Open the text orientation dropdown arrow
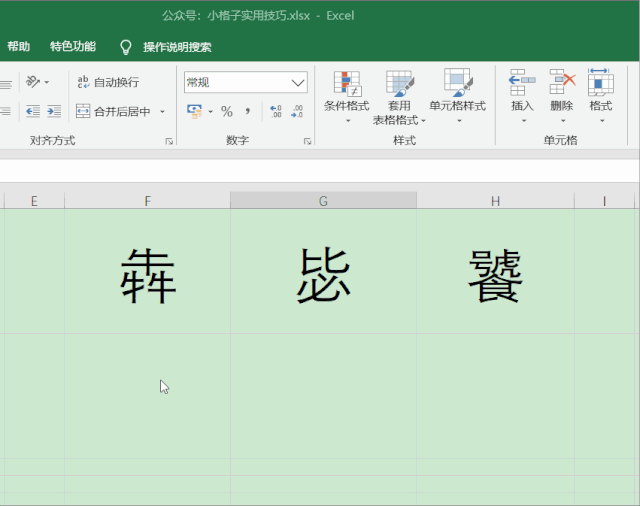 pyautogui.click(x=47, y=82)
